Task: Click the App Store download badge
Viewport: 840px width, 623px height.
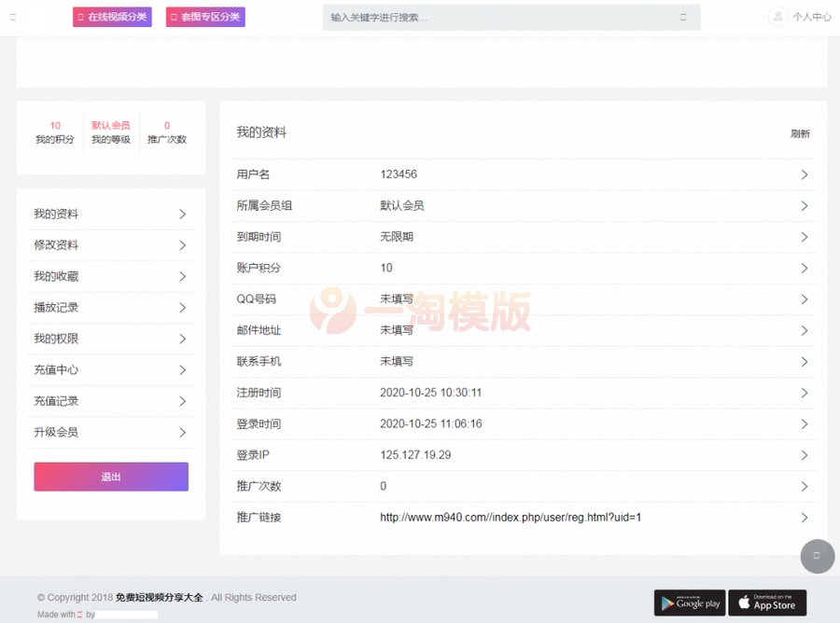Action: (767, 602)
